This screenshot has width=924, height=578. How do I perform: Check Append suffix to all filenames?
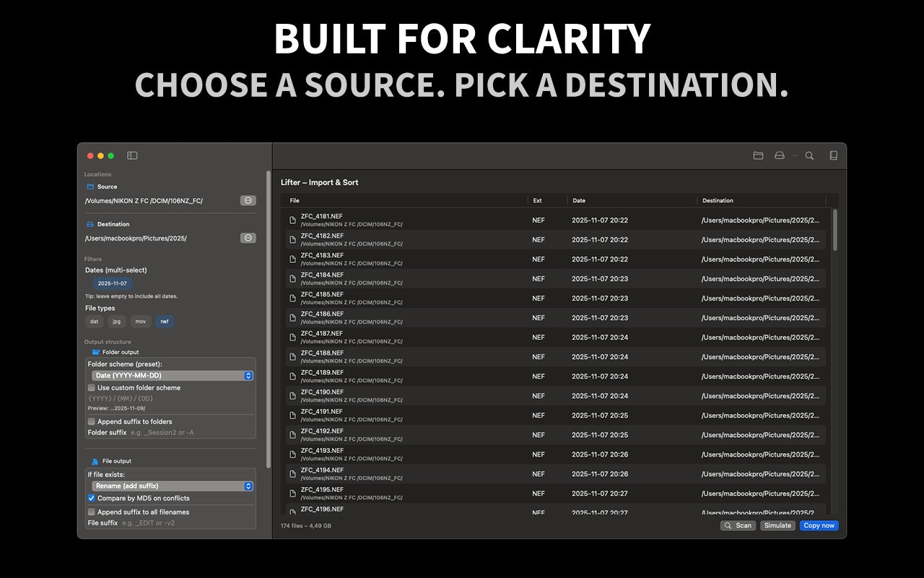pyautogui.click(x=90, y=511)
